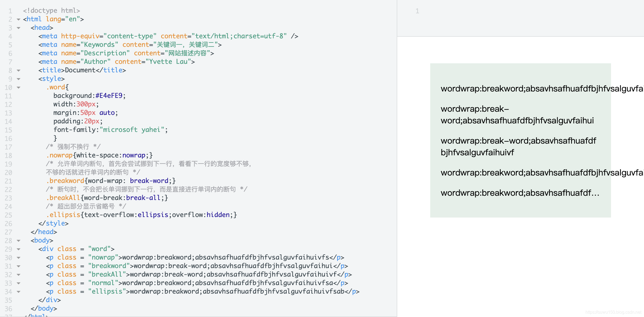Collapse the body tag fold arrow on line 28

(18, 241)
